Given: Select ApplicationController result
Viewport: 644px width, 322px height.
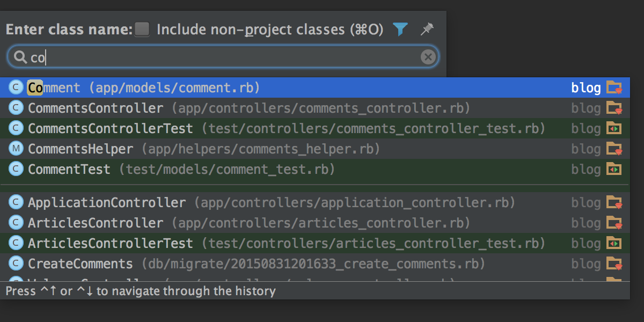Looking at the screenshot, I should tap(315, 202).
